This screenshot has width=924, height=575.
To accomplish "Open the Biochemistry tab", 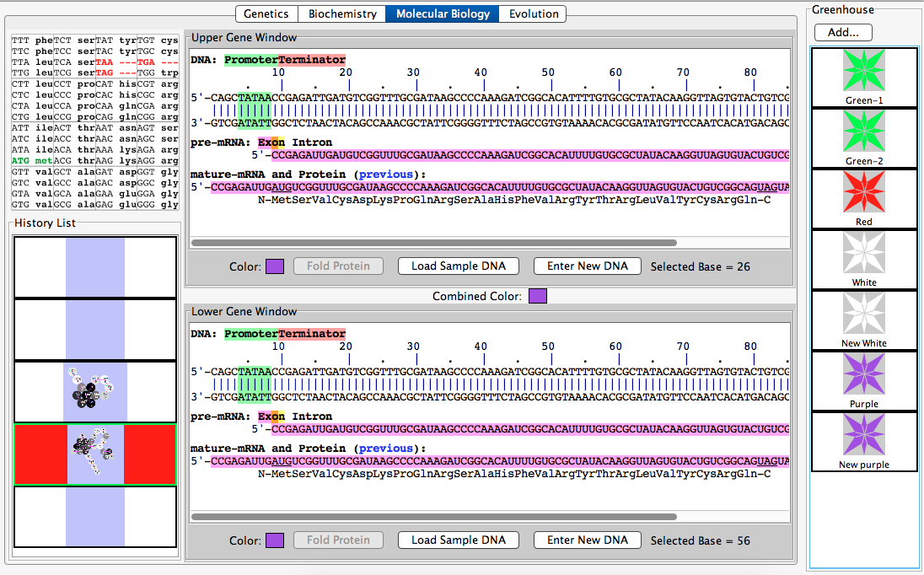I will 342,13.
